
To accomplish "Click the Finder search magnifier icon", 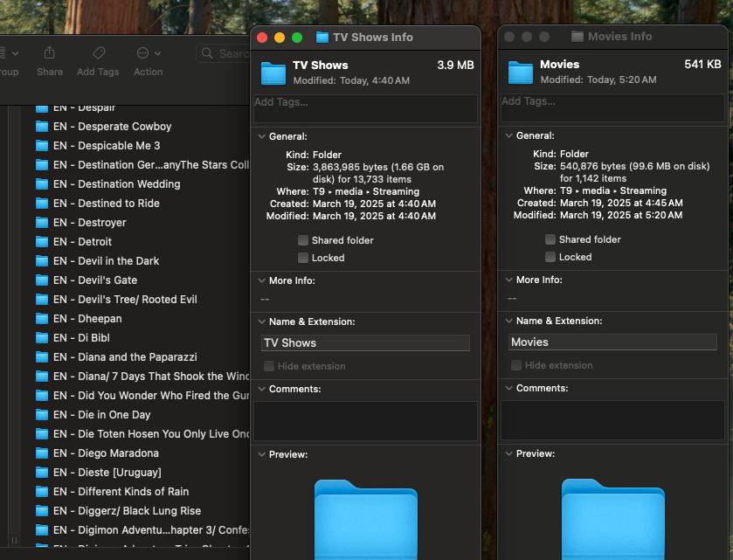I will click(208, 54).
